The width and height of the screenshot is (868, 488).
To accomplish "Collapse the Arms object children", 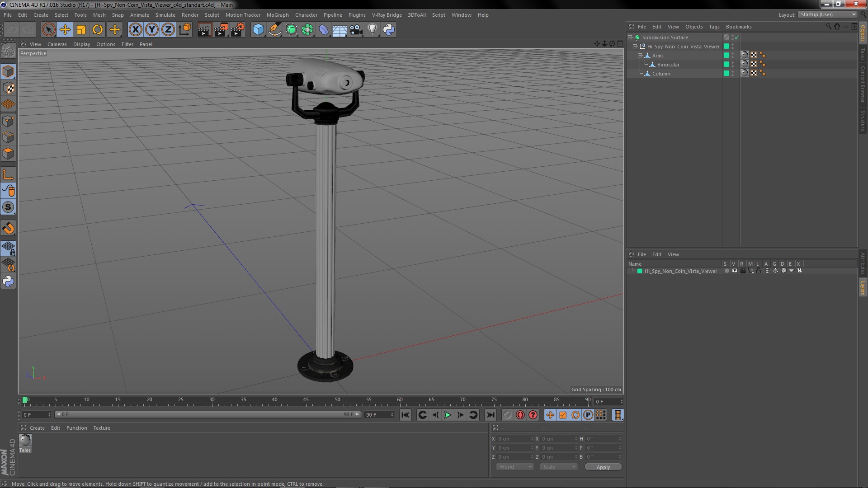I will [x=640, y=55].
